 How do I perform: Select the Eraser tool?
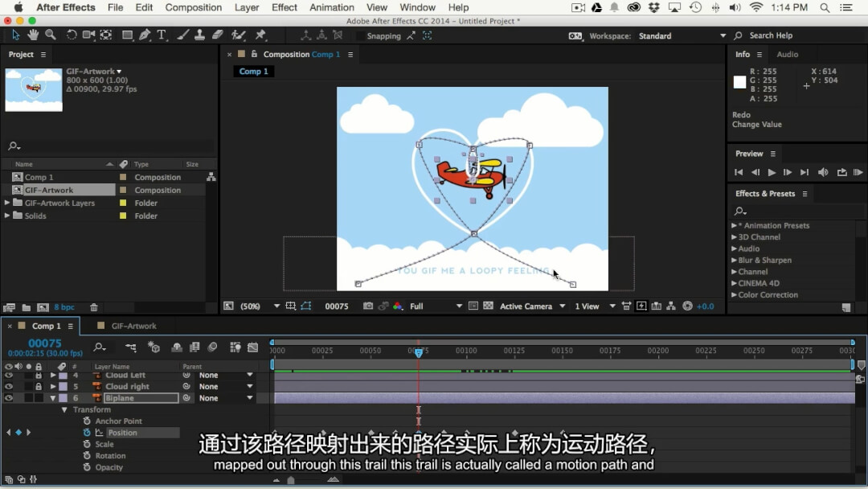click(218, 35)
